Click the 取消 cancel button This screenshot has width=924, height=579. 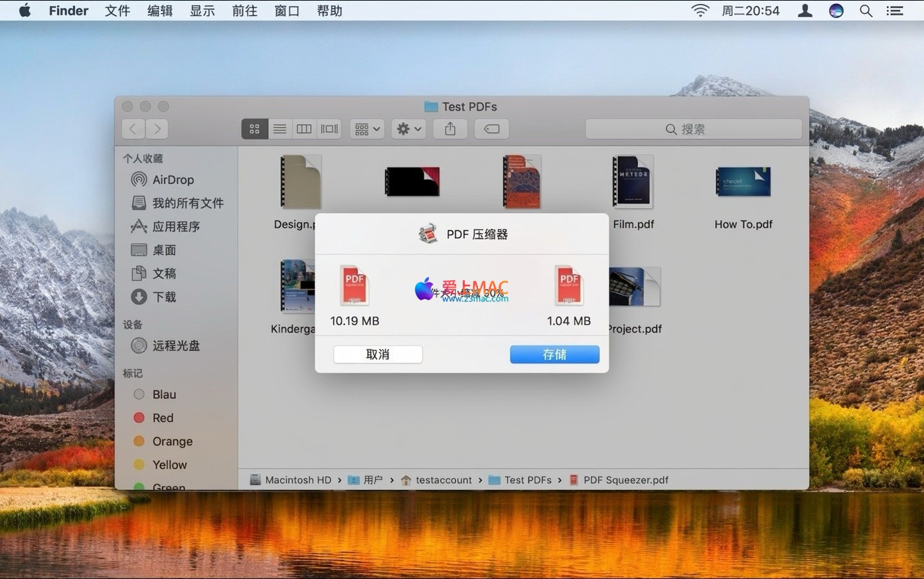pos(378,355)
